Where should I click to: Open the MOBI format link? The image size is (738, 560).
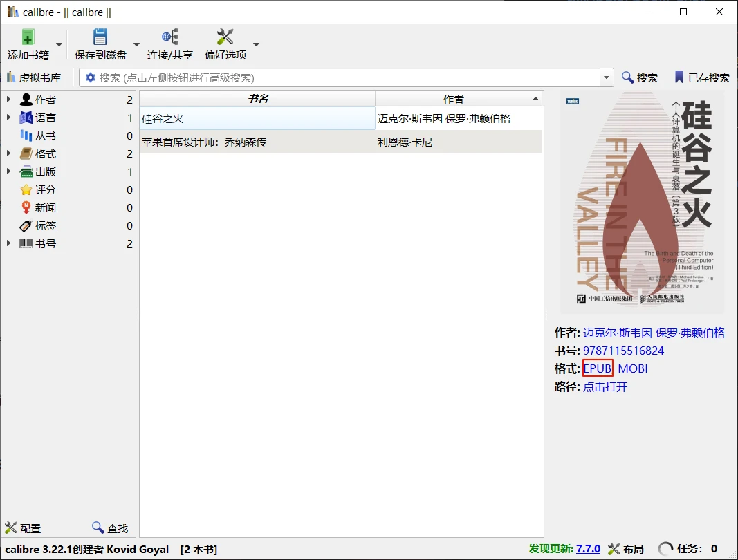coord(633,368)
